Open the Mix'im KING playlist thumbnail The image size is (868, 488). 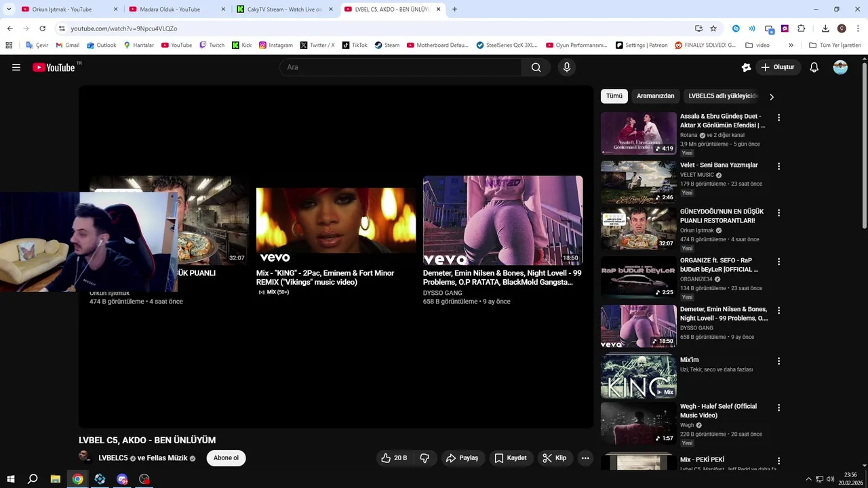(x=638, y=376)
